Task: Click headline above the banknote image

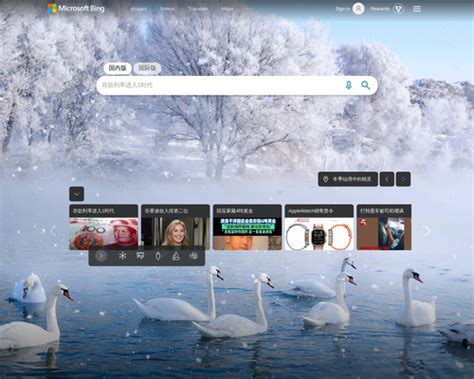Action: 94,211
